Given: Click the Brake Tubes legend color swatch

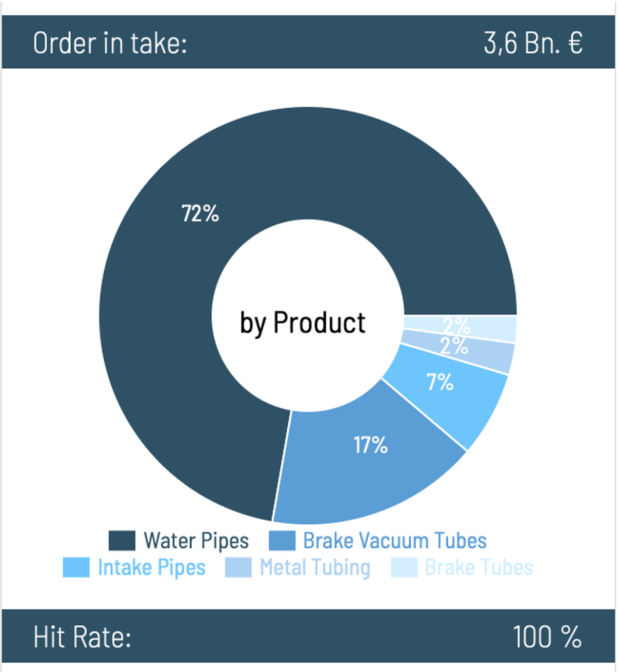Looking at the screenshot, I should pyautogui.click(x=404, y=567).
